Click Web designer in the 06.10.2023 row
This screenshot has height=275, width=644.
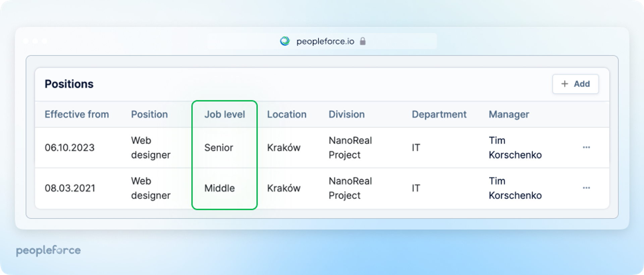[151, 148]
